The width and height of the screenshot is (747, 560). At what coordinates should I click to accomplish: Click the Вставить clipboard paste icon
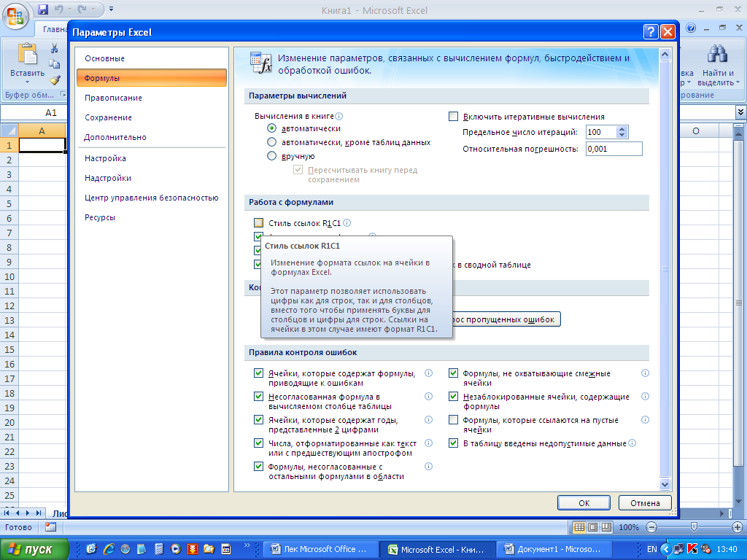coord(27,54)
